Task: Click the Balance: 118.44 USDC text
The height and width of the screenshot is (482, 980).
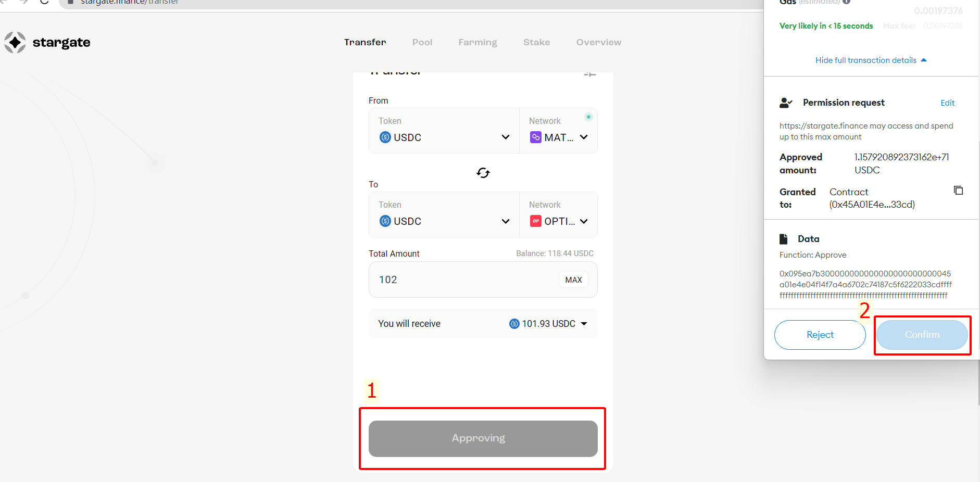Action: coord(555,253)
